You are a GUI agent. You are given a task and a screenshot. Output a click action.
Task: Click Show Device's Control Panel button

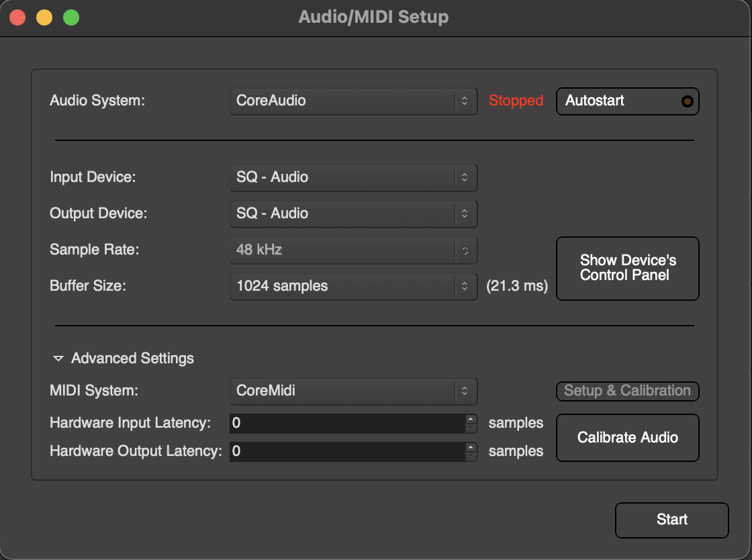[627, 268]
